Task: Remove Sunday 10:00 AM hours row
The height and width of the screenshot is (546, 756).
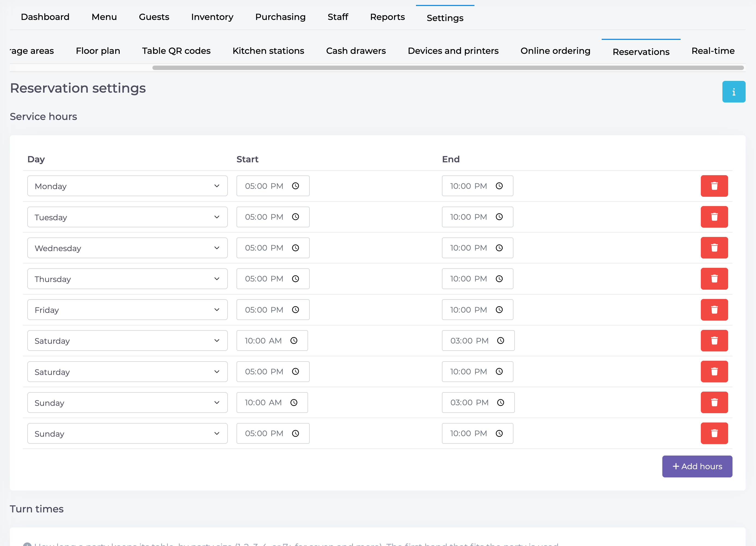Action: 714,403
